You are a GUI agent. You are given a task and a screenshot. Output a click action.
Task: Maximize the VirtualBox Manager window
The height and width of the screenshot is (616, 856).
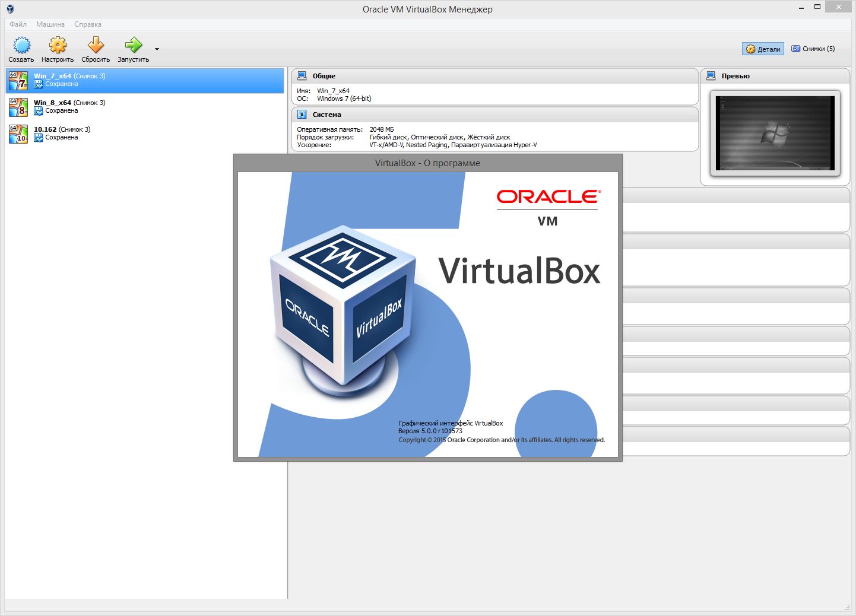[x=817, y=7]
